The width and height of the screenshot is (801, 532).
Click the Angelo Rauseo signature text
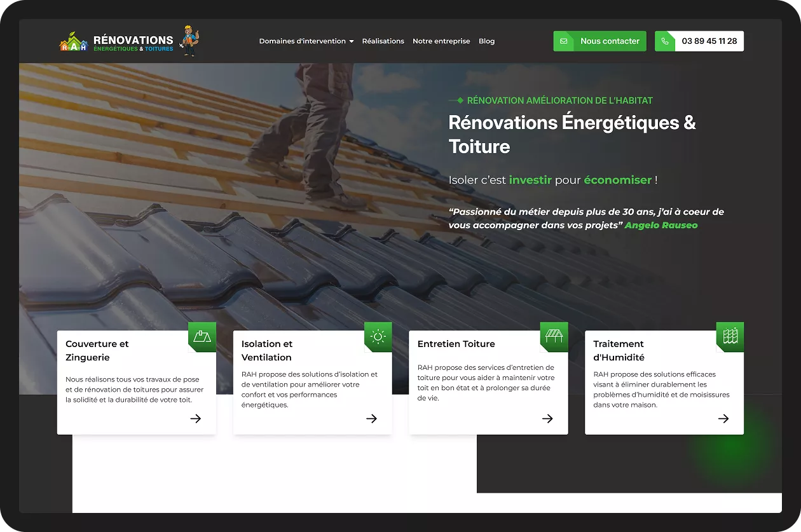coord(661,225)
